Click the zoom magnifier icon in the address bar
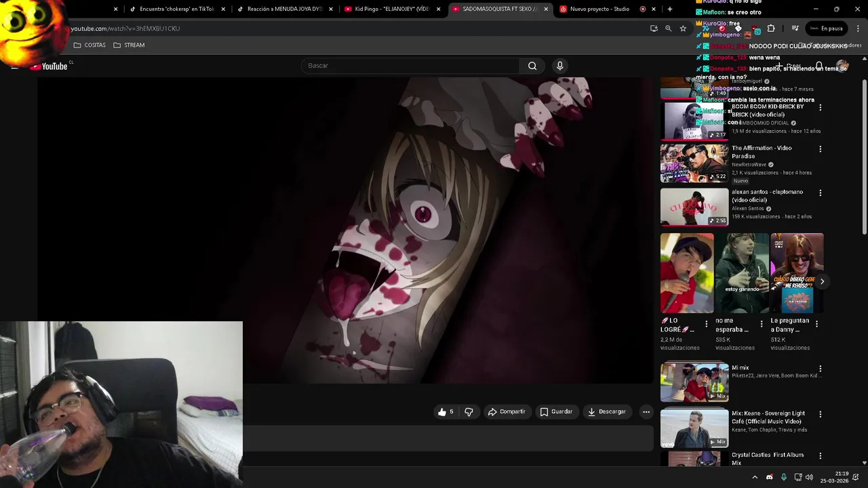The image size is (868, 488). (x=668, y=28)
